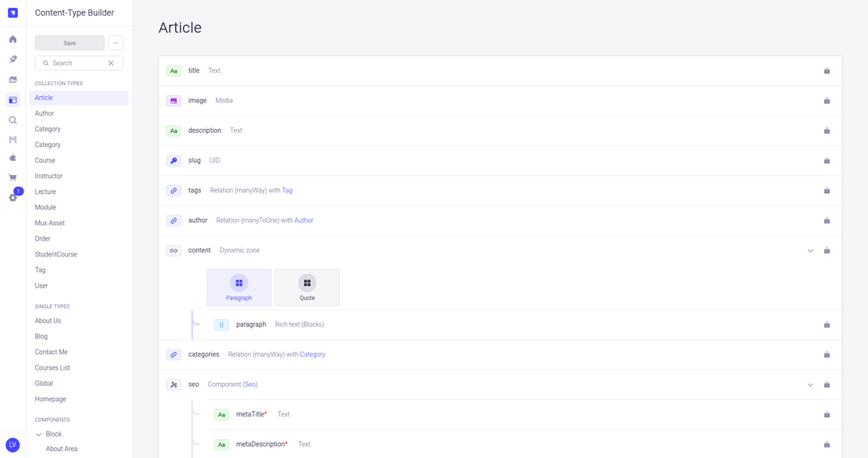Follow the Seo component link
This screenshot has width=868, height=458.
250,385
